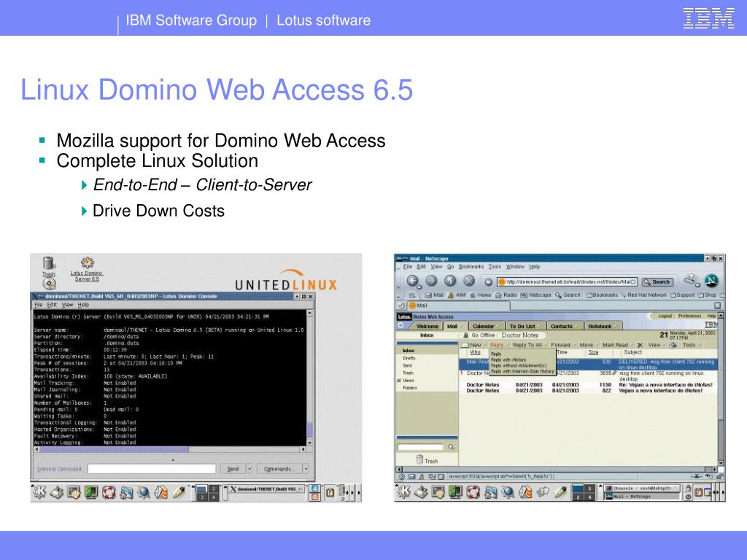Open Bookmarks menu in Netscape
Viewport: 747px width, 560px height.
pos(471,267)
